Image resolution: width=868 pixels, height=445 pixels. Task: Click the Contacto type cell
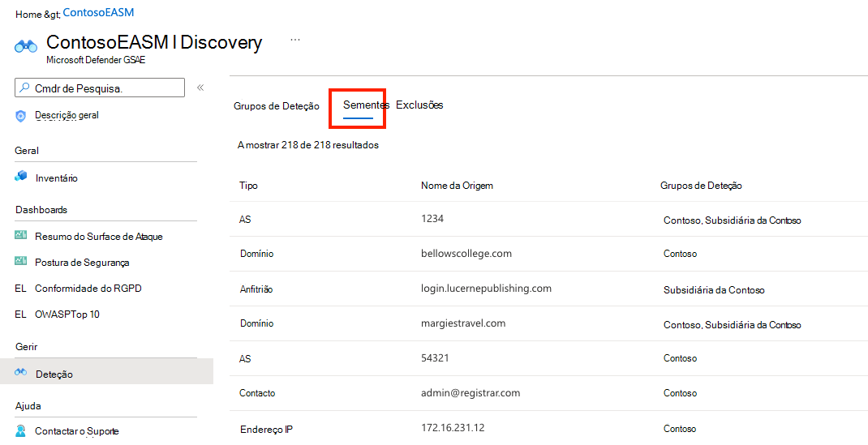[257, 393]
